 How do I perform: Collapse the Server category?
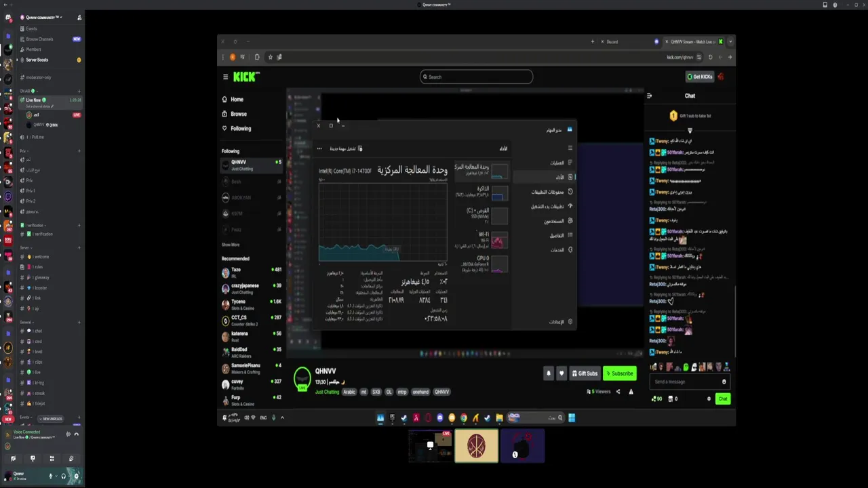point(26,247)
